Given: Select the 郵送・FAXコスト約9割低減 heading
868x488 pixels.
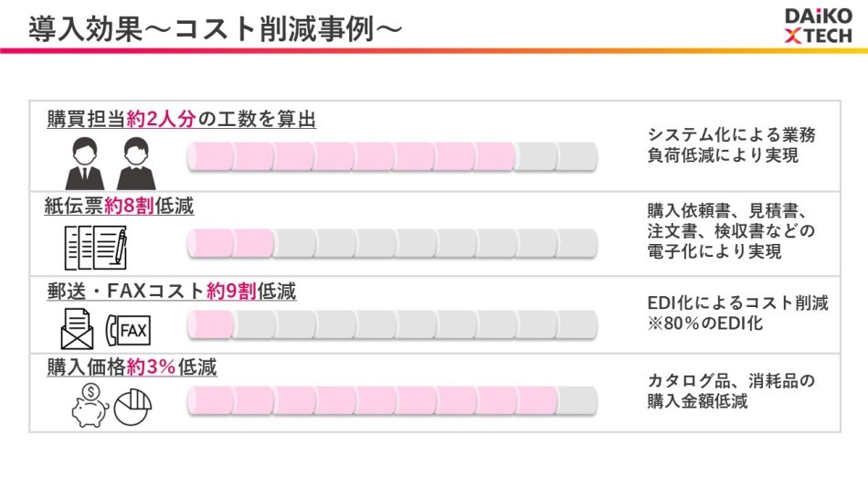Looking at the screenshot, I should [x=172, y=292].
